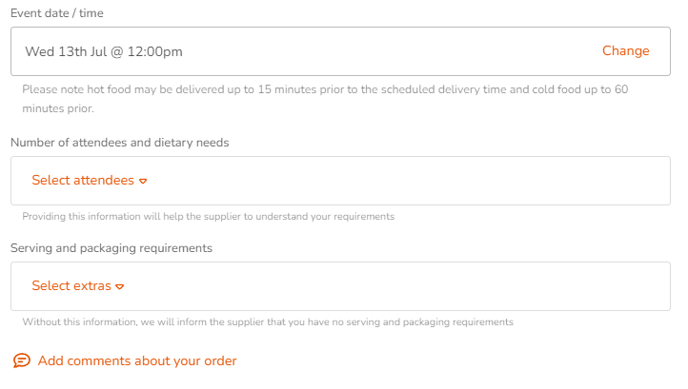This screenshot has height=389, width=688.
Task: Click the speech bubble comments icon
Action: pyautogui.click(x=22, y=360)
